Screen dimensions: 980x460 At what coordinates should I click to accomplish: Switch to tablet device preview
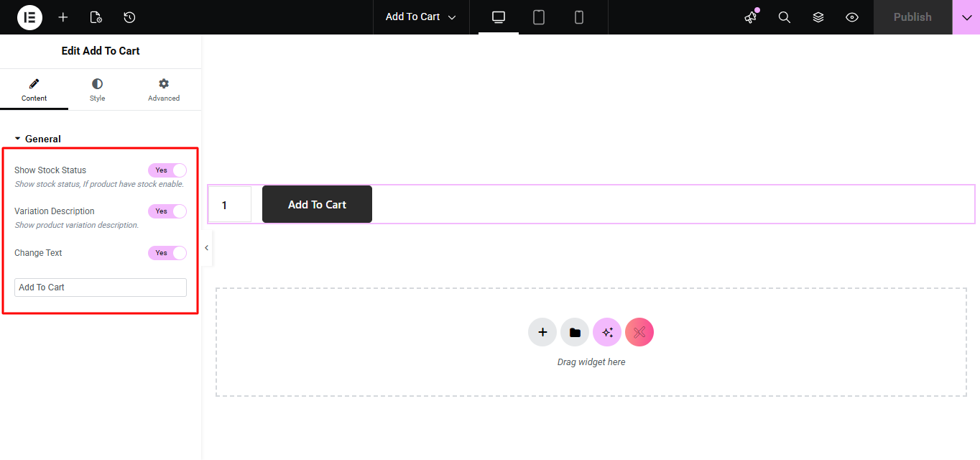point(539,17)
